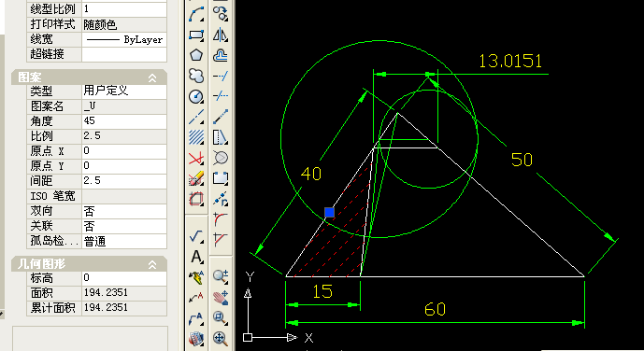Screen dimensions: 644x351
Task: Edit the 线型比例 value 1
Action: [124, 9]
